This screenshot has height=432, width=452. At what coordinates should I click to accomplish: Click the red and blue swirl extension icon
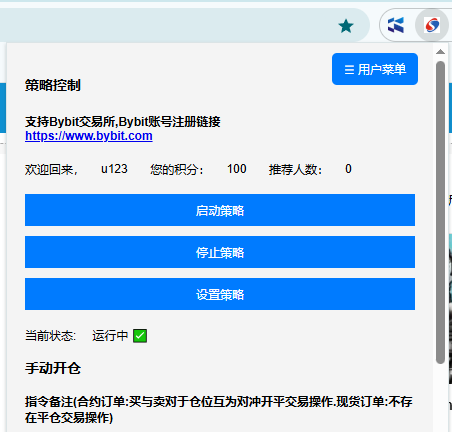tap(432, 25)
